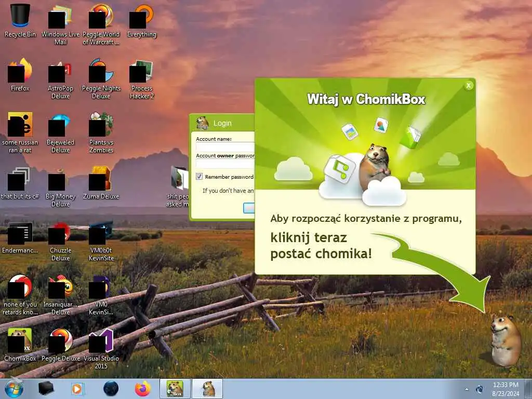Viewport: 532px width, 399px height.
Task: Select the 'none of you' desktop icon
Action: click(20, 295)
